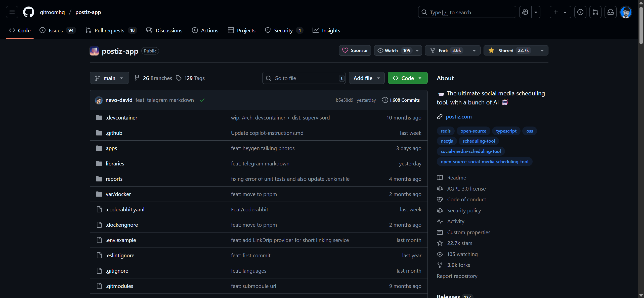Expand the star lists dropdown arrow

coord(542,50)
